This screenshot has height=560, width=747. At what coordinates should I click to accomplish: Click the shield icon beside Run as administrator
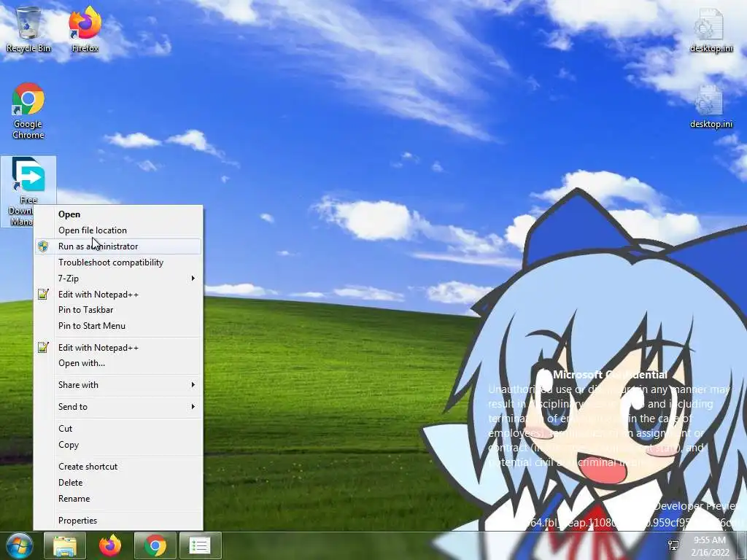point(43,246)
